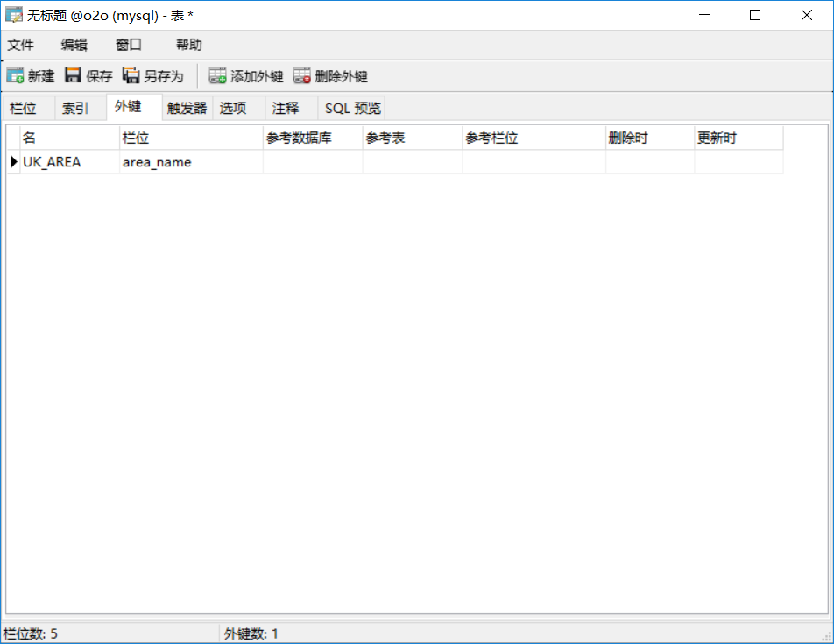
Task: Click the area_name column field
Action: pyautogui.click(x=156, y=161)
